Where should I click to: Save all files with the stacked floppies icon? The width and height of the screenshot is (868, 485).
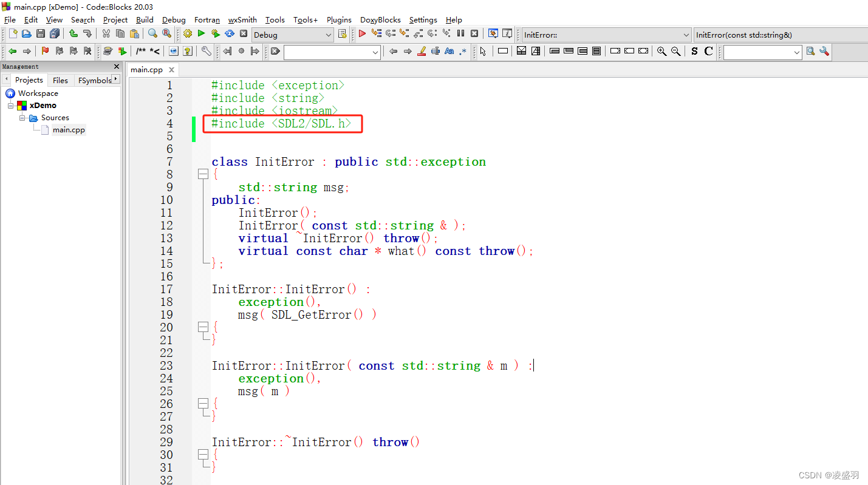point(55,34)
